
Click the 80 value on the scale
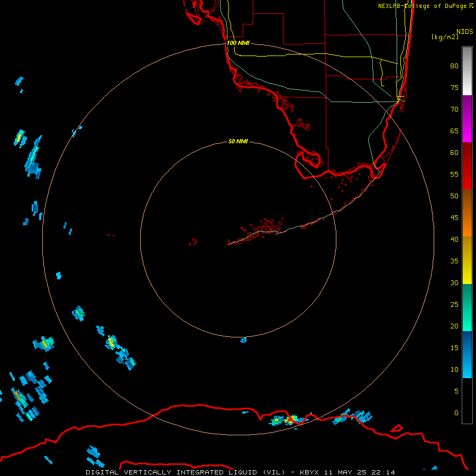pos(454,66)
